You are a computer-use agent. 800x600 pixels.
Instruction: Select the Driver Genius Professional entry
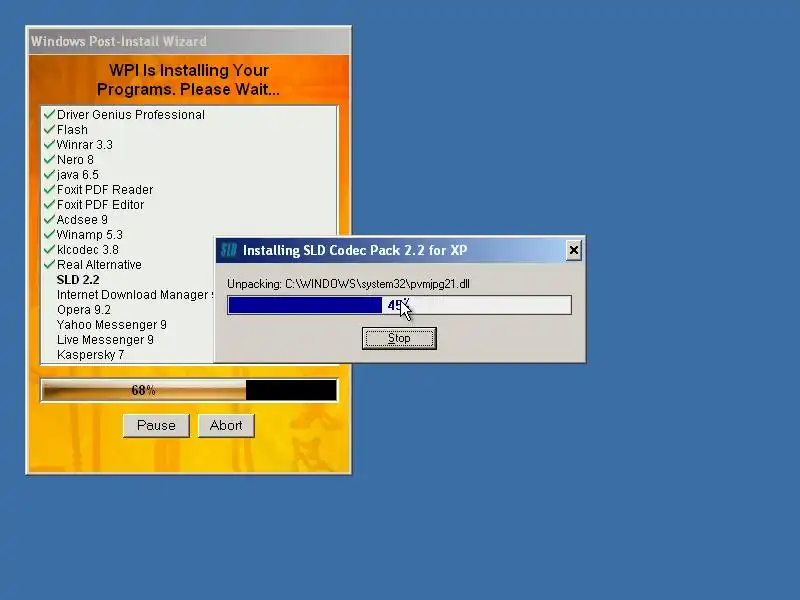(131, 115)
